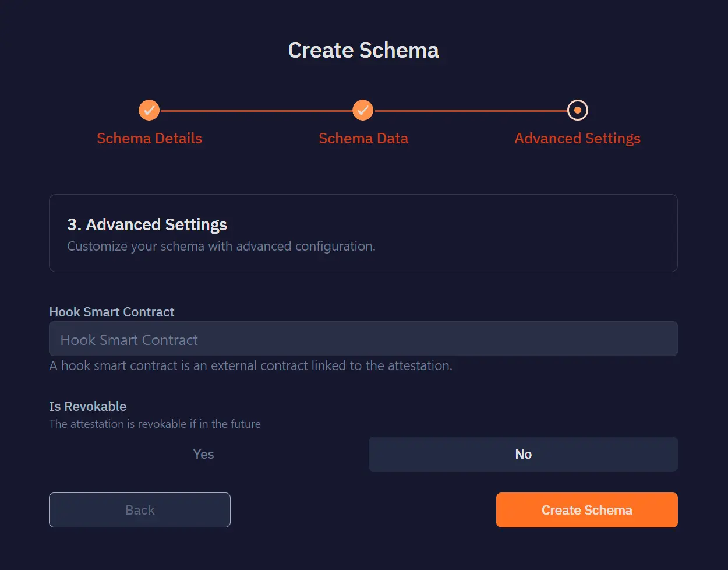Image resolution: width=728 pixels, height=570 pixels.
Task: Click the Create Schema page title
Action: [x=363, y=51]
